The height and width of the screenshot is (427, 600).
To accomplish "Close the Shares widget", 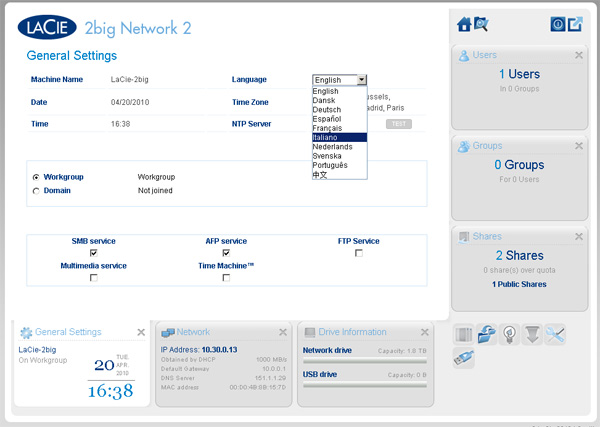I will (579, 237).
